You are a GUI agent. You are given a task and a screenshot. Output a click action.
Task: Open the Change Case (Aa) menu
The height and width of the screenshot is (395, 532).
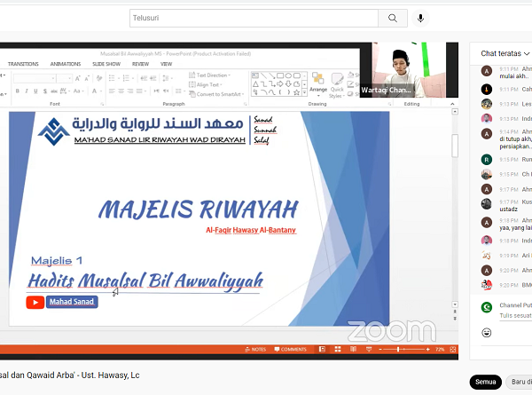[x=77, y=91]
